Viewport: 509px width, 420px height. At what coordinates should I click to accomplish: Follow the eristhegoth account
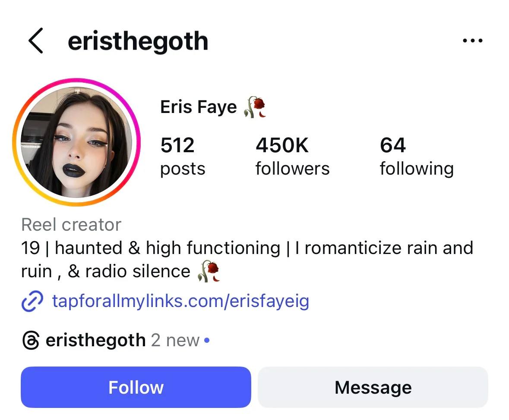pos(136,387)
